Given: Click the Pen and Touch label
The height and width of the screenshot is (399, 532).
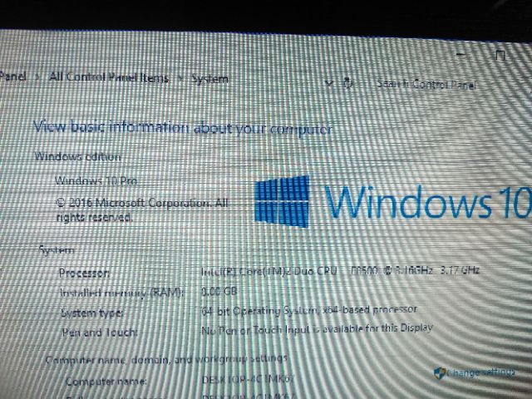Looking at the screenshot, I should coord(99,332).
